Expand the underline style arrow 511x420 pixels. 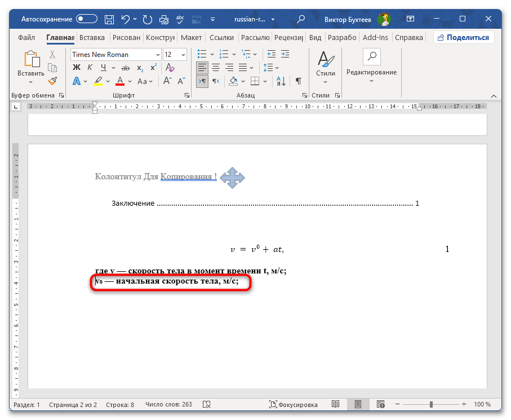click(113, 68)
